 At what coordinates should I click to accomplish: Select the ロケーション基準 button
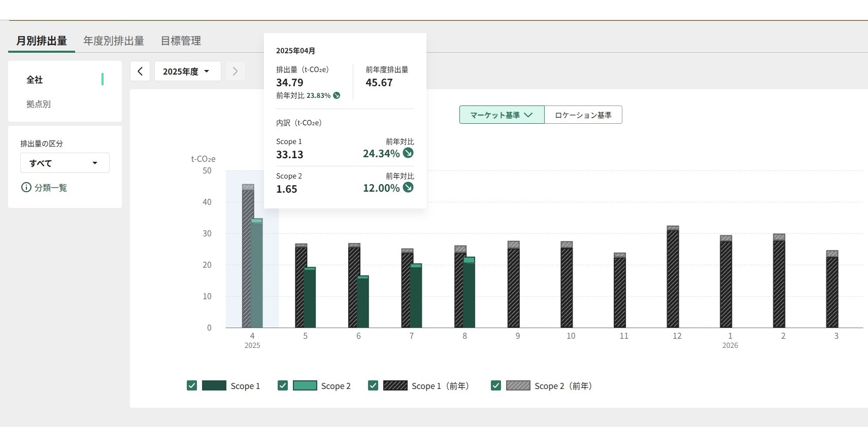583,115
